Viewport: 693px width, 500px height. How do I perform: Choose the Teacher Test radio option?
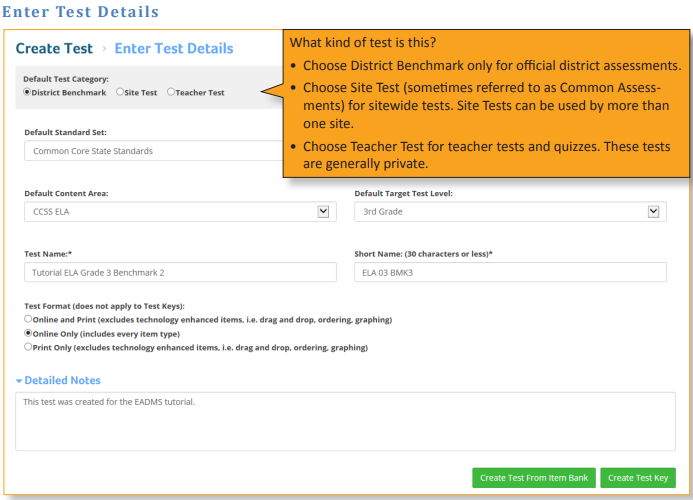[171, 92]
